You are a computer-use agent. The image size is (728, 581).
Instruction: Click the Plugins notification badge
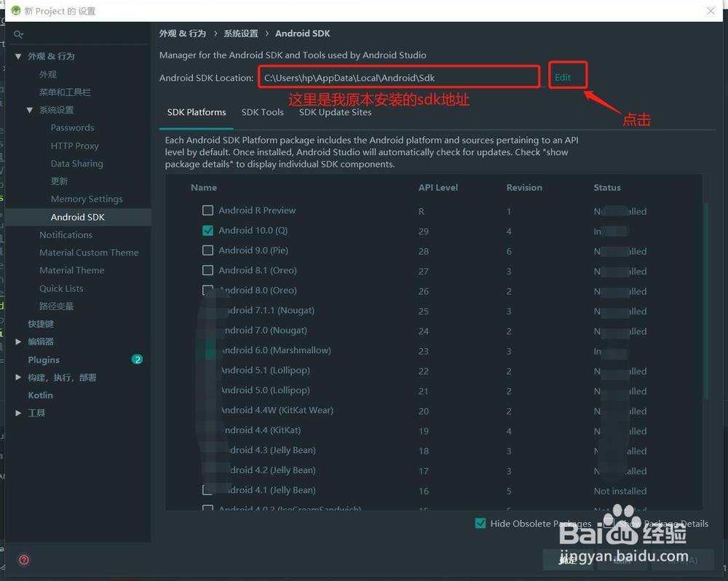click(138, 359)
